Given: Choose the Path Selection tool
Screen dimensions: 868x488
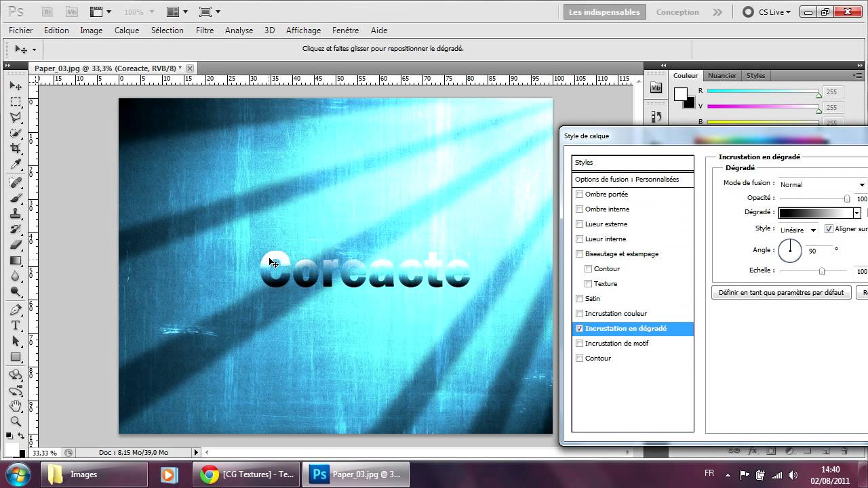Looking at the screenshot, I should [x=16, y=341].
